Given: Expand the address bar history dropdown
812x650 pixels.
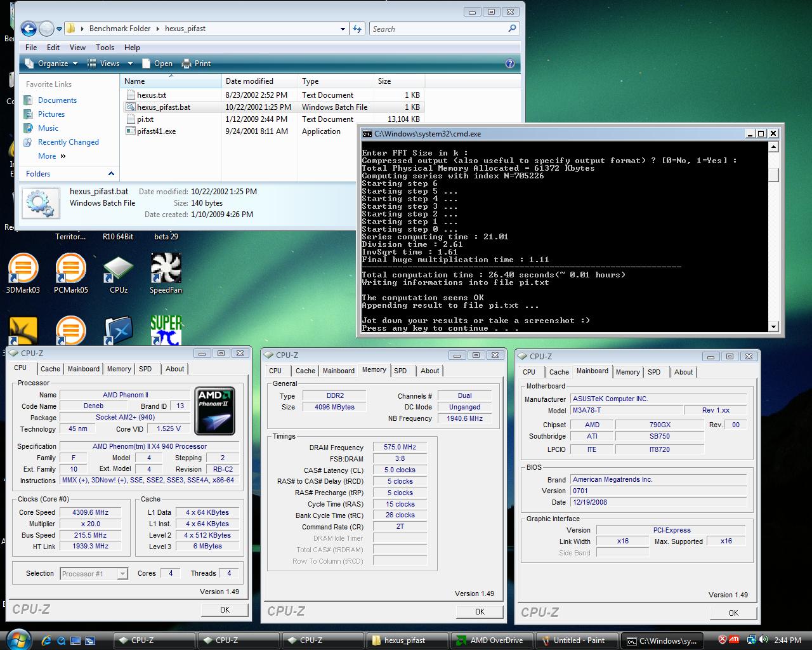Looking at the screenshot, I should pos(343,29).
